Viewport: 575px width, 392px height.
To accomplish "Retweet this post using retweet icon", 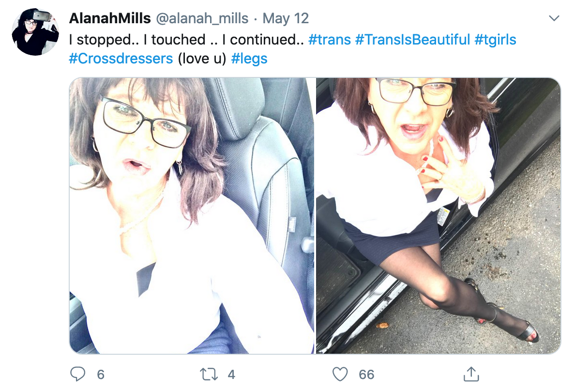I will click(x=209, y=375).
